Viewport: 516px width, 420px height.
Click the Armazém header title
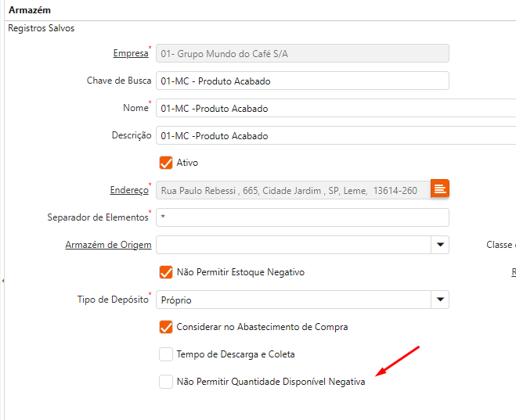(x=29, y=9)
